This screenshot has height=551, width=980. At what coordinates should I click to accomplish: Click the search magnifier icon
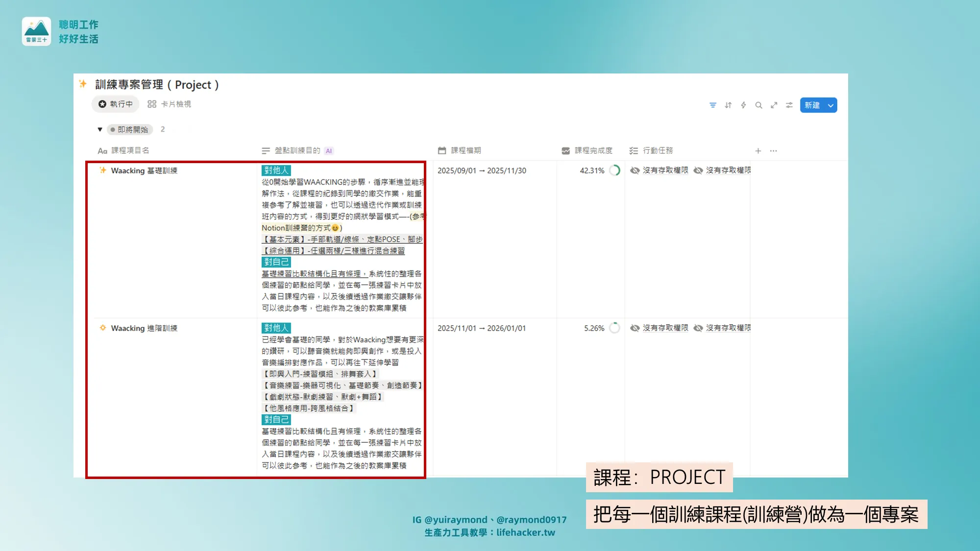[x=759, y=105]
